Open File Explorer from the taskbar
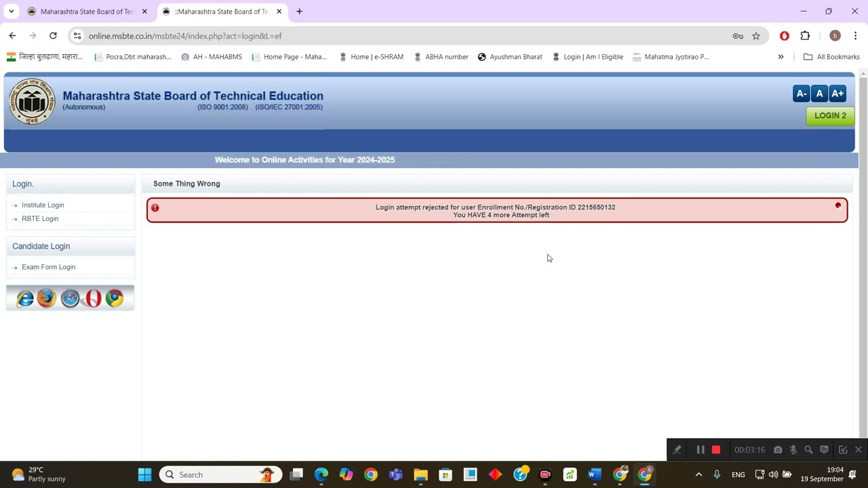The image size is (868, 488). coord(420,474)
